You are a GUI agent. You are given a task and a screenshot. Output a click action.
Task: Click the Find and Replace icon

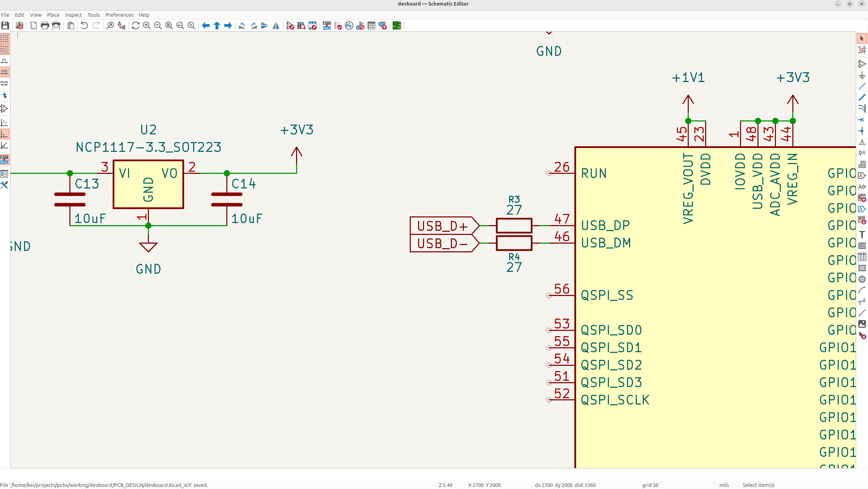point(121,25)
